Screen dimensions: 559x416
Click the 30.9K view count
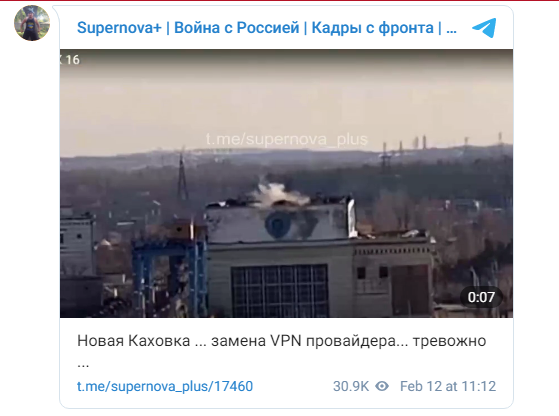(x=351, y=386)
